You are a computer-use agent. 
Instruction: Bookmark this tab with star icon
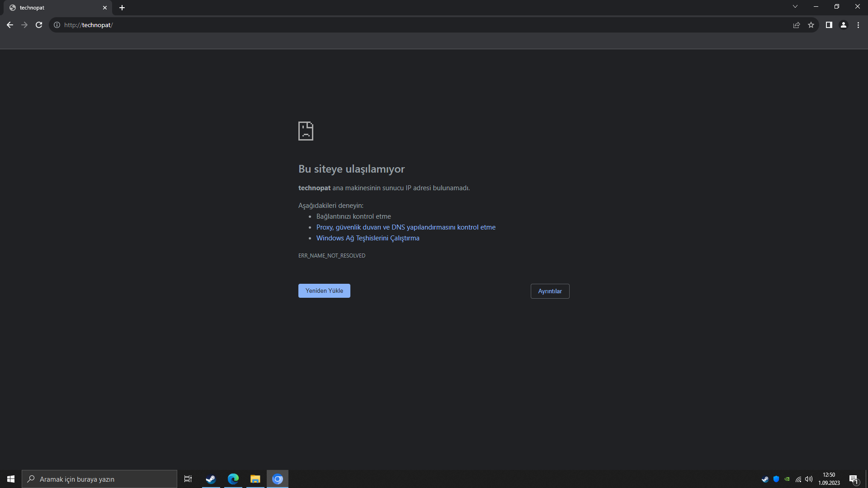click(811, 25)
